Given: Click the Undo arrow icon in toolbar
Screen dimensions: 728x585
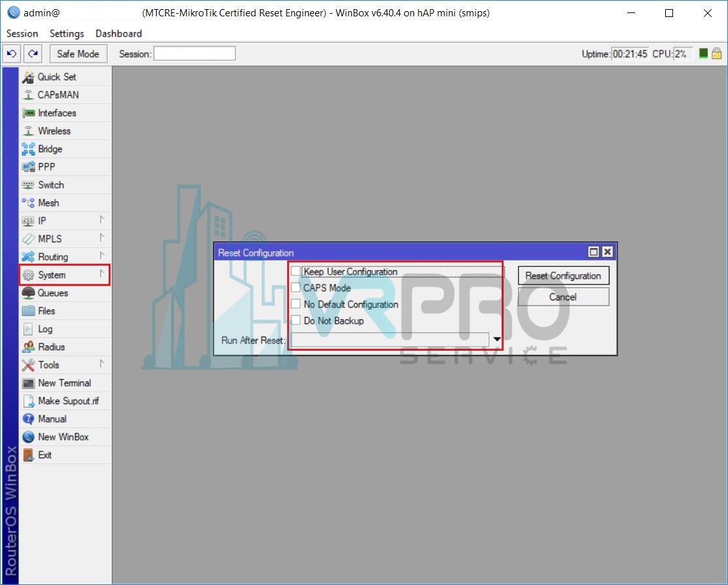Looking at the screenshot, I should pos(12,54).
